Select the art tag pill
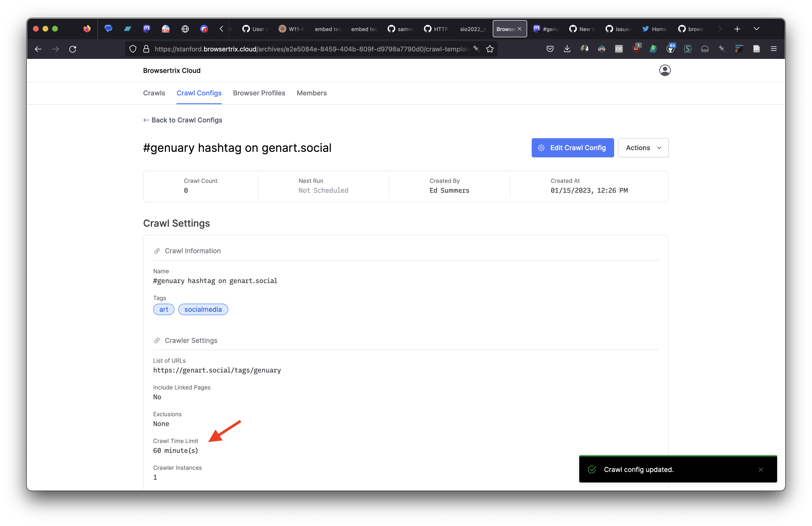The width and height of the screenshot is (812, 526). (163, 309)
